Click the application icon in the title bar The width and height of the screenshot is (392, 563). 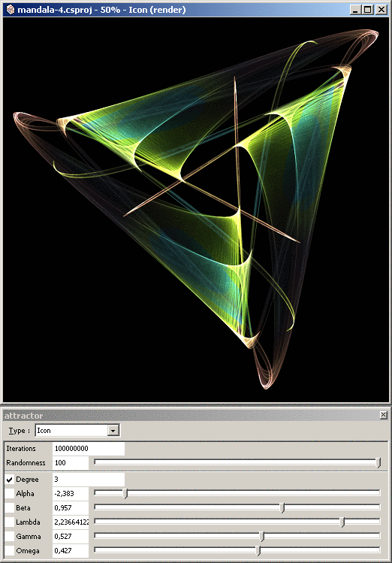pos(10,10)
